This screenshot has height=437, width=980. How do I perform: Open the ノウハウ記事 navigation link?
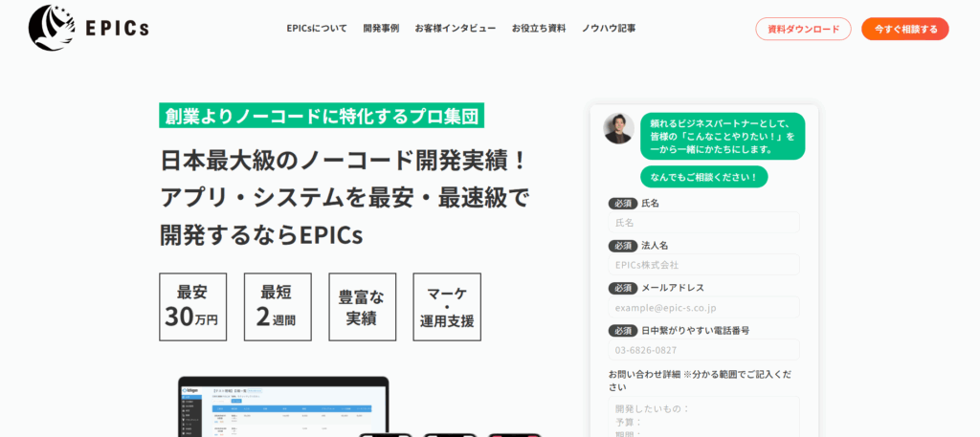click(x=609, y=28)
